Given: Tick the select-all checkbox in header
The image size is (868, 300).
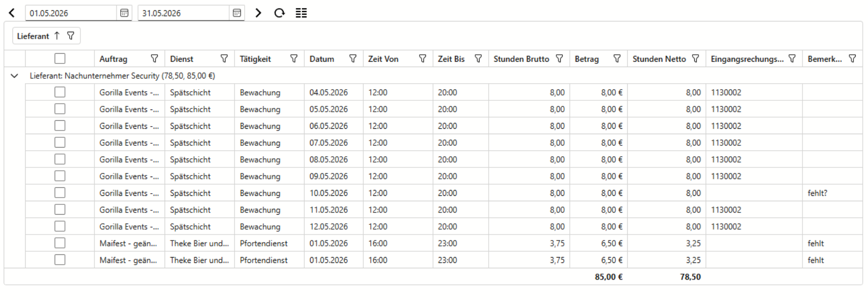Looking at the screenshot, I should (60, 58).
